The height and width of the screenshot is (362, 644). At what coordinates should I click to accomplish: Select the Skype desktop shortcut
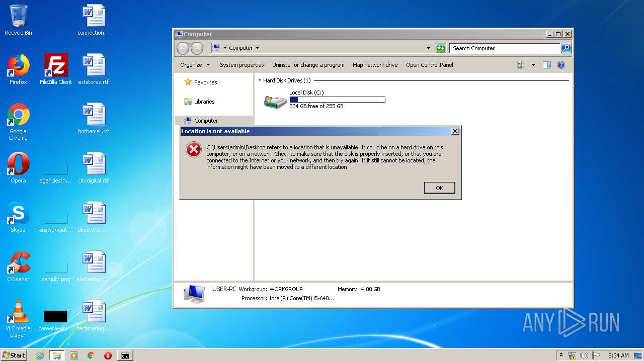click(18, 217)
